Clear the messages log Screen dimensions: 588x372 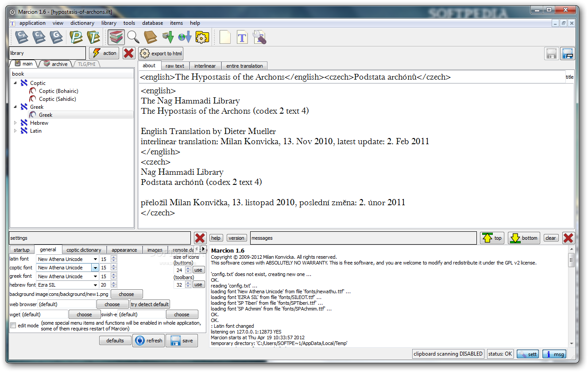pos(550,238)
